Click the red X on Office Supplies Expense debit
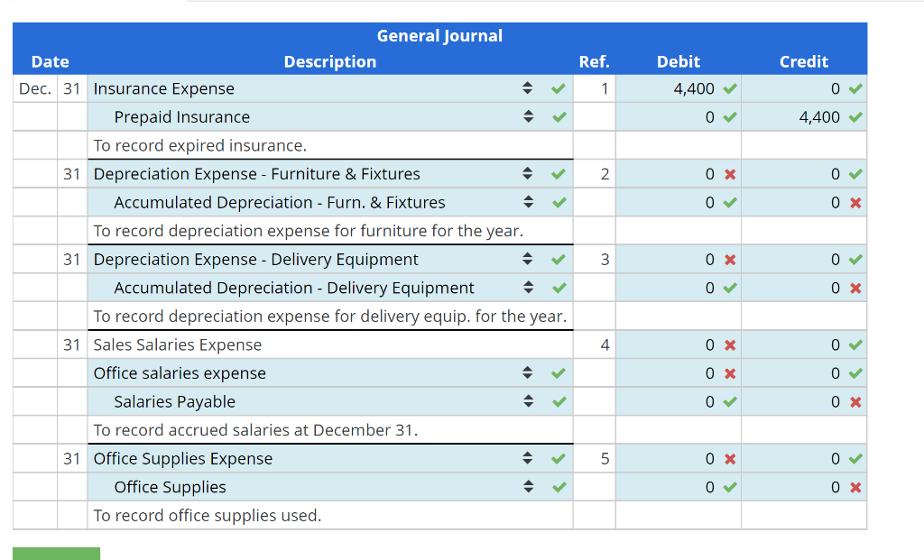This screenshot has height=560, width=924. pos(730,459)
